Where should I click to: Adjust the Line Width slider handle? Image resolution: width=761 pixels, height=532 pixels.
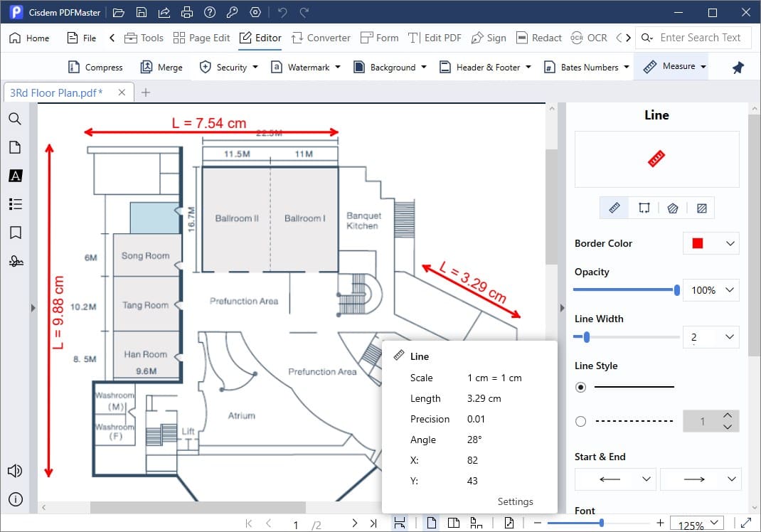pos(586,337)
